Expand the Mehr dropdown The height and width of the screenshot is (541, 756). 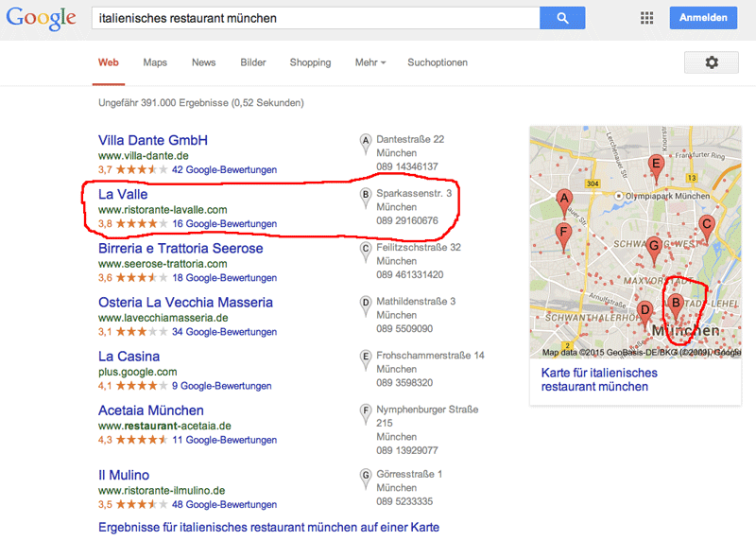click(x=370, y=62)
